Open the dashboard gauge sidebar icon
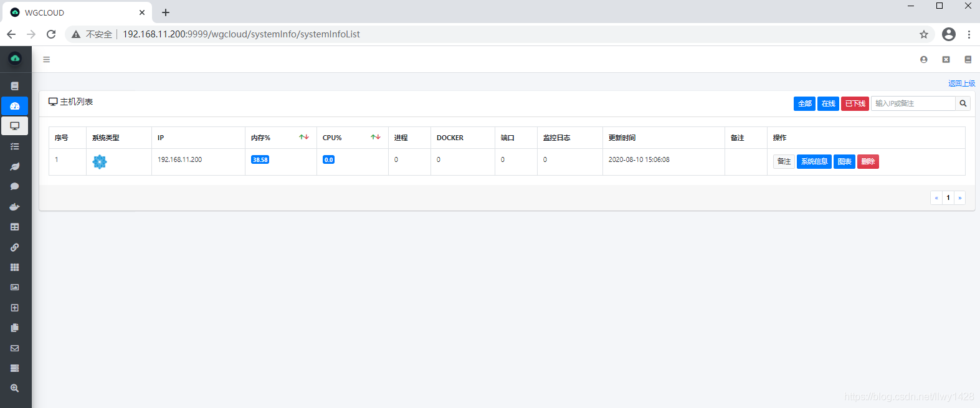 point(15,106)
